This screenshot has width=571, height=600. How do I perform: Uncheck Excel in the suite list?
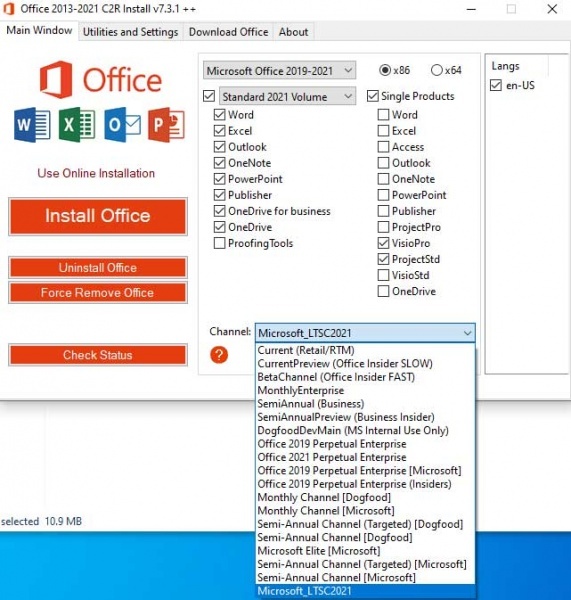(x=219, y=130)
